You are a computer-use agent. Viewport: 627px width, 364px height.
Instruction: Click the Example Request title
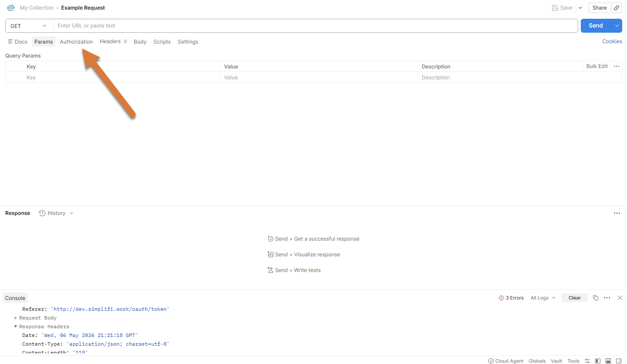click(83, 8)
